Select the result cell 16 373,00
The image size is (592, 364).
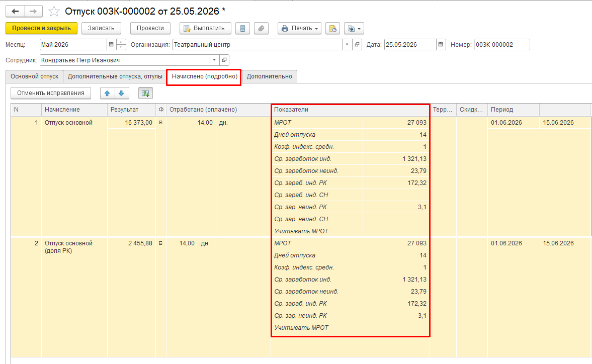131,123
